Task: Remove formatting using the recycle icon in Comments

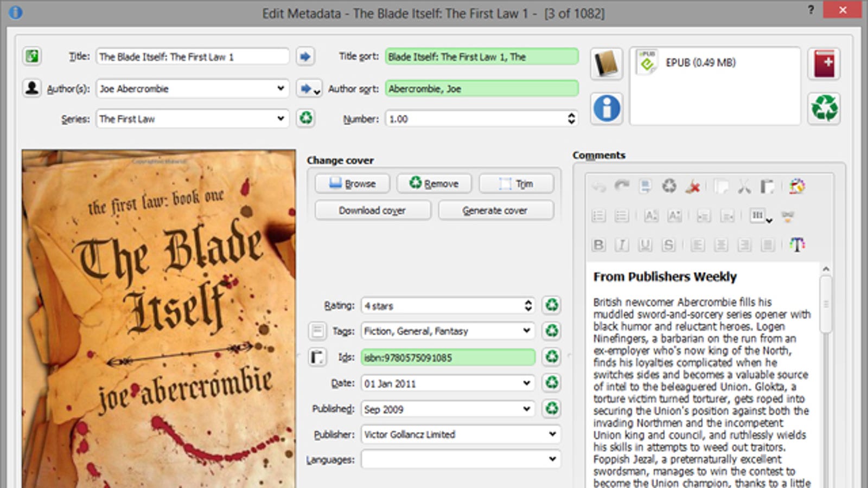Action: coord(669,187)
